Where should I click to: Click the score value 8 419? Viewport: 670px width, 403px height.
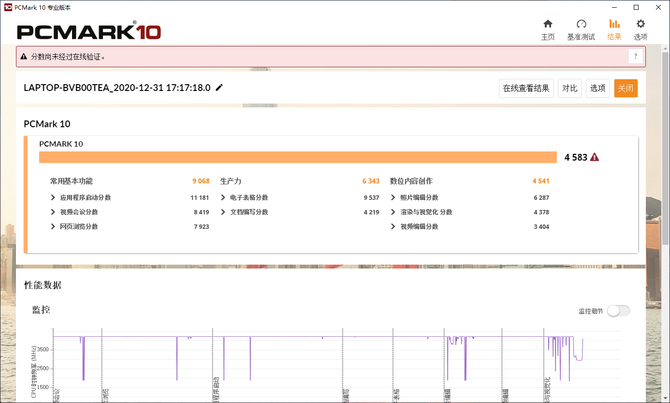click(201, 212)
